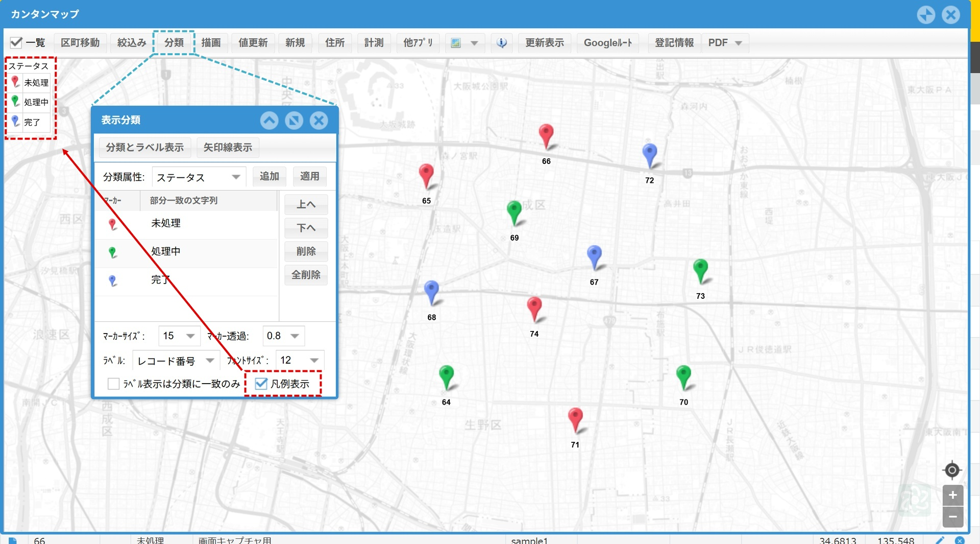Collapse the 表示分類 panel with up-arrow icon

tap(269, 121)
